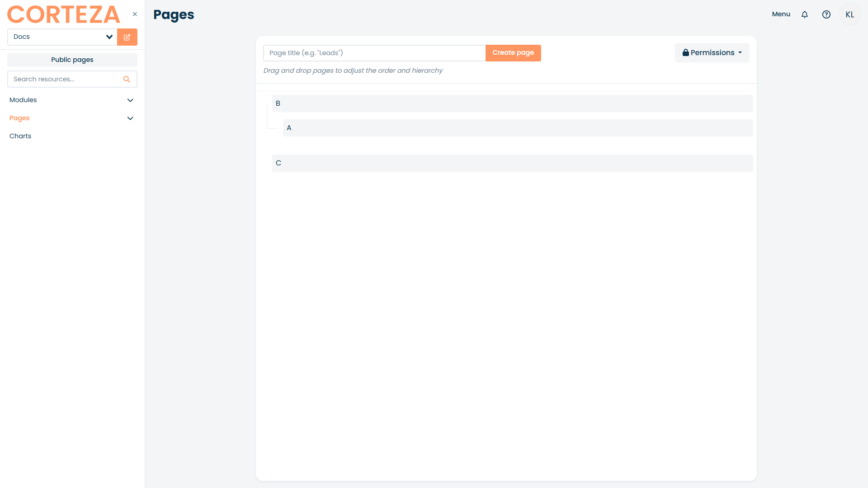868x488 pixels.
Task: Open the notifications bell
Action: (805, 14)
